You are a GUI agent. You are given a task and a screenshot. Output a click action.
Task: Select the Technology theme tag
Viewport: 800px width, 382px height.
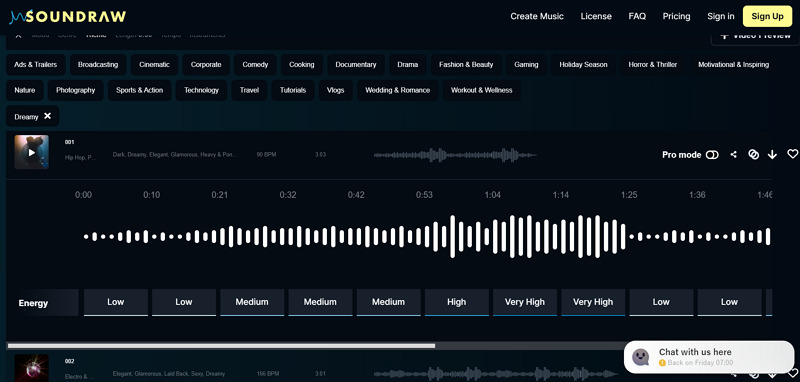(x=201, y=90)
